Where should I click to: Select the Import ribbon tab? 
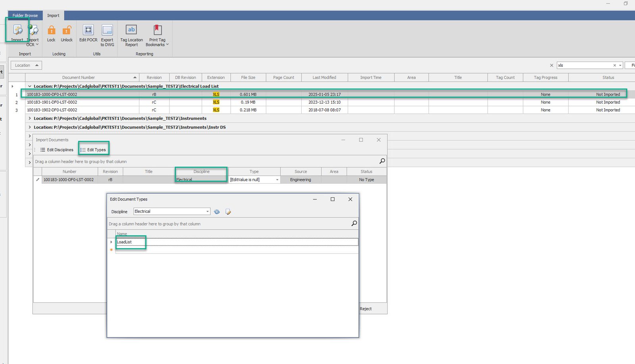53,15
